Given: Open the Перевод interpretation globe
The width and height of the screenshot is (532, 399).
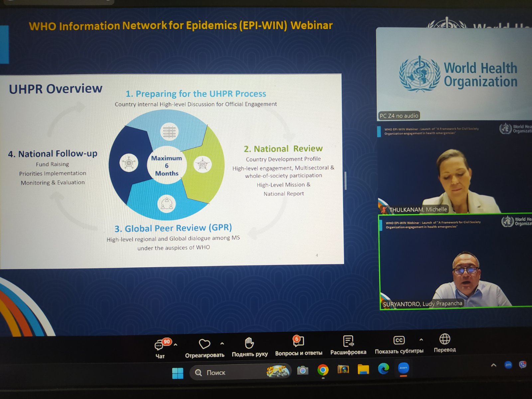Looking at the screenshot, I should [x=445, y=339].
